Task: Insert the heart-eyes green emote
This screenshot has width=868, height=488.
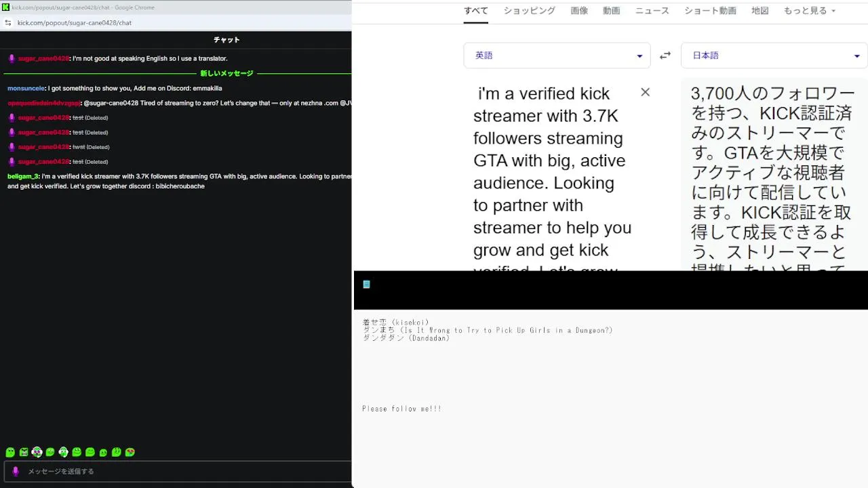Action: (x=130, y=452)
